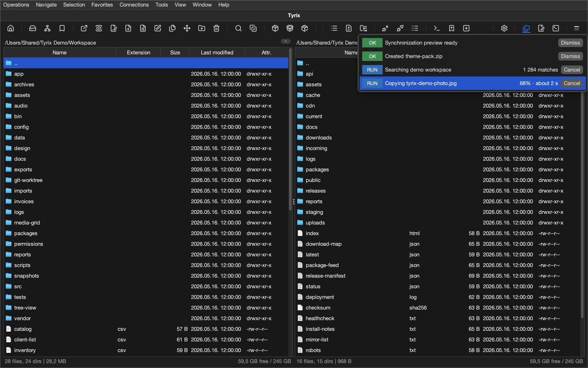Sort left panel by Extension column
Image resolution: width=588 pixels, height=368 pixels.
pyautogui.click(x=138, y=52)
